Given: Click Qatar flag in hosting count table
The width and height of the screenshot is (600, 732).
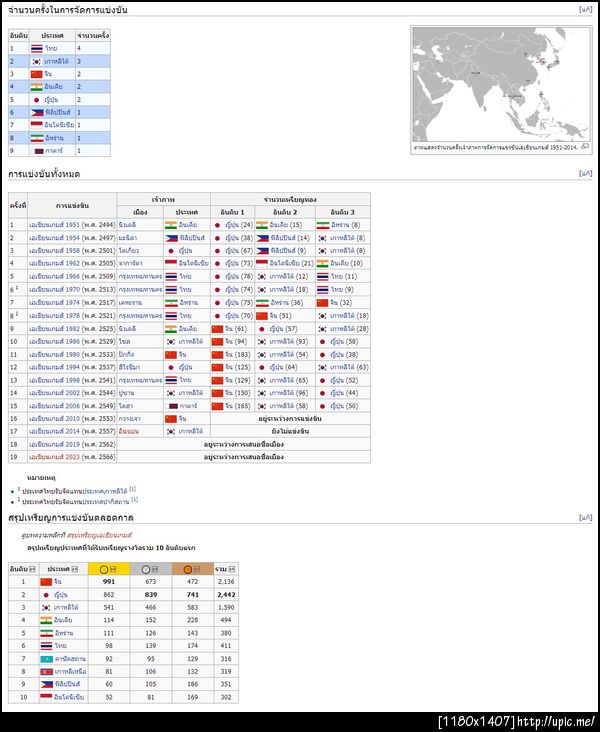Looking at the screenshot, I should pyautogui.click(x=38, y=151).
